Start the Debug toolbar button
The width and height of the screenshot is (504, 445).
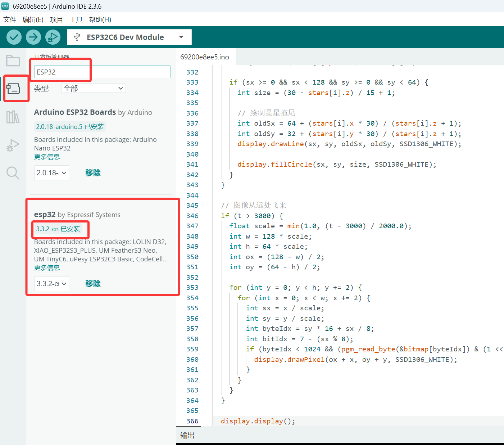[53, 37]
